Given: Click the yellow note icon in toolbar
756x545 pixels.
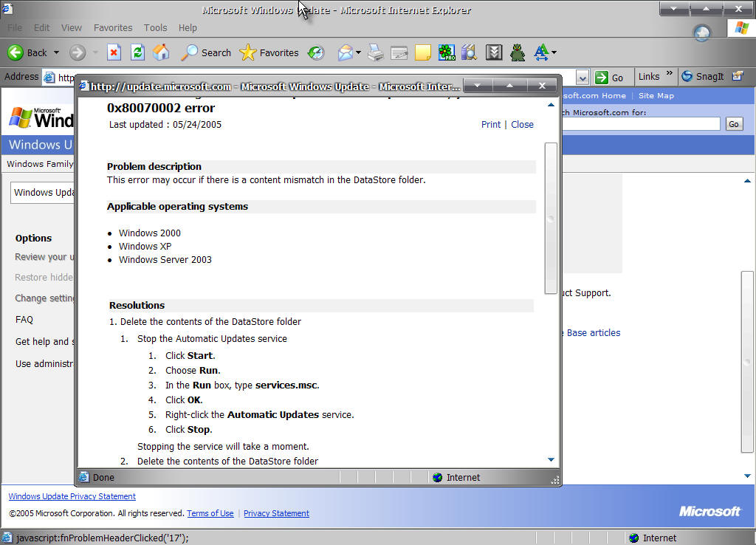Looking at the screenshot, I should [x=422, y=52].
